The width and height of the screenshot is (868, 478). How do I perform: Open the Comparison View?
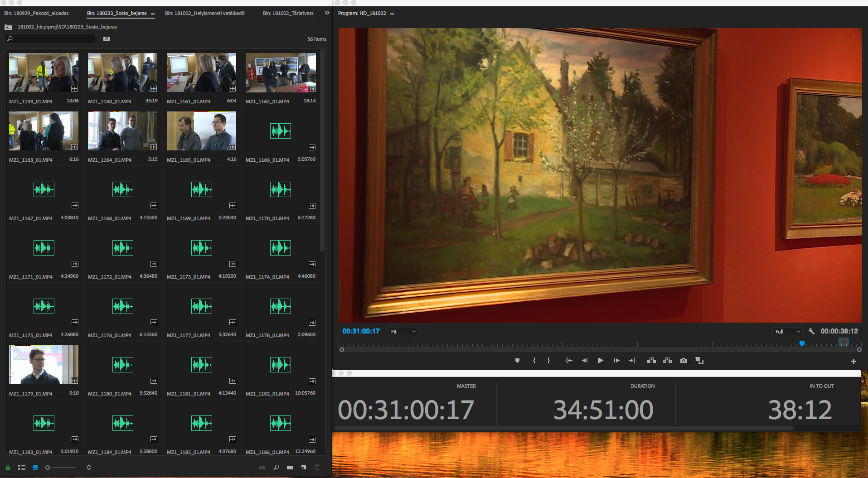tap(699, 361)
